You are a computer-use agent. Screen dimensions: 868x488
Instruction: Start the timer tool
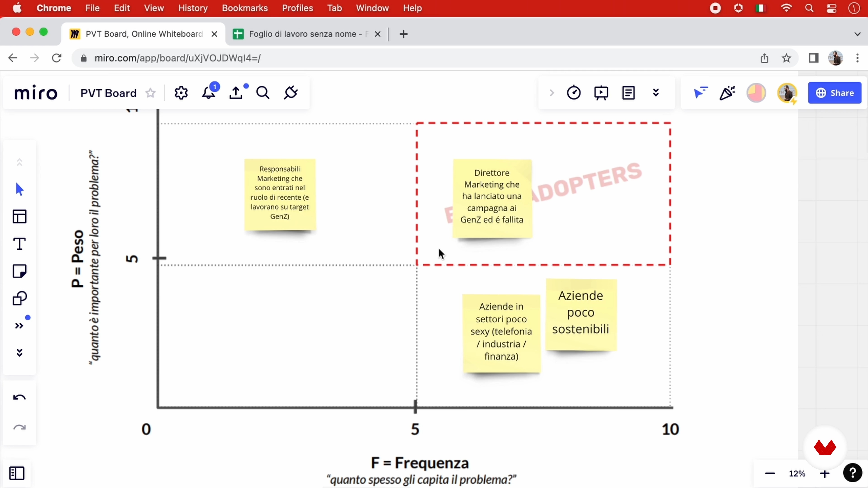[574, 93]
